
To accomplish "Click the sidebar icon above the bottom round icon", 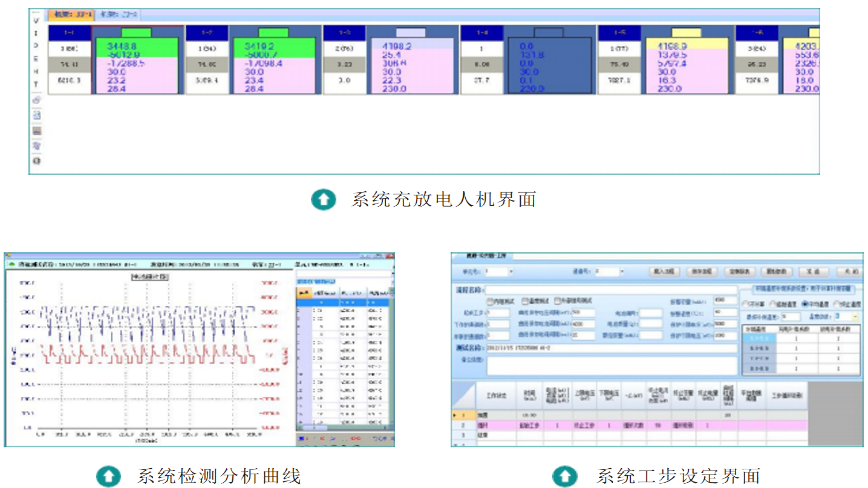I will tap(37, 146).
